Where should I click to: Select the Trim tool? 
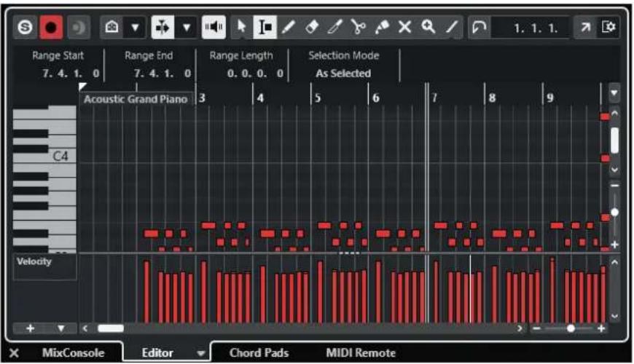[x=334, y=28]
